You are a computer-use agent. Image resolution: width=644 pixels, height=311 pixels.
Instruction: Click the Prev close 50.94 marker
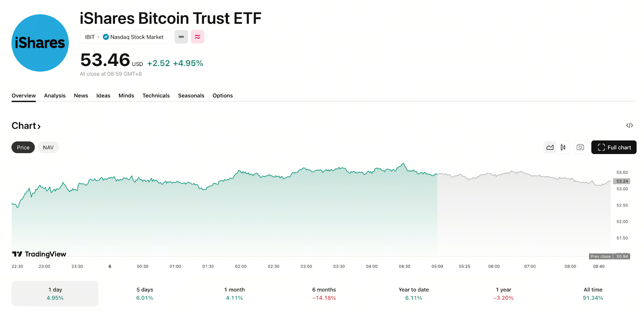tap(610, 256)
